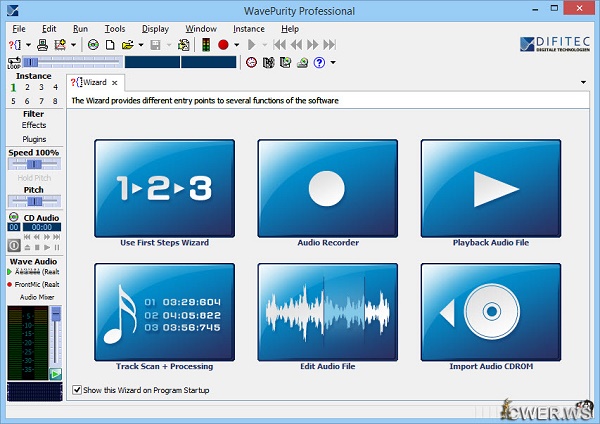
Task: Click the clock timer icon
Action: pos(251,62)
